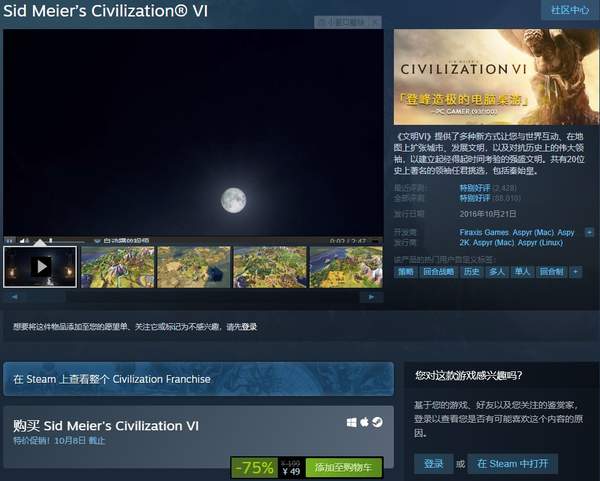Image resolution: width=600 pixels, height=481 pixels.
Task: Select the 多人 tag
Action: click(x=497, y=272)
